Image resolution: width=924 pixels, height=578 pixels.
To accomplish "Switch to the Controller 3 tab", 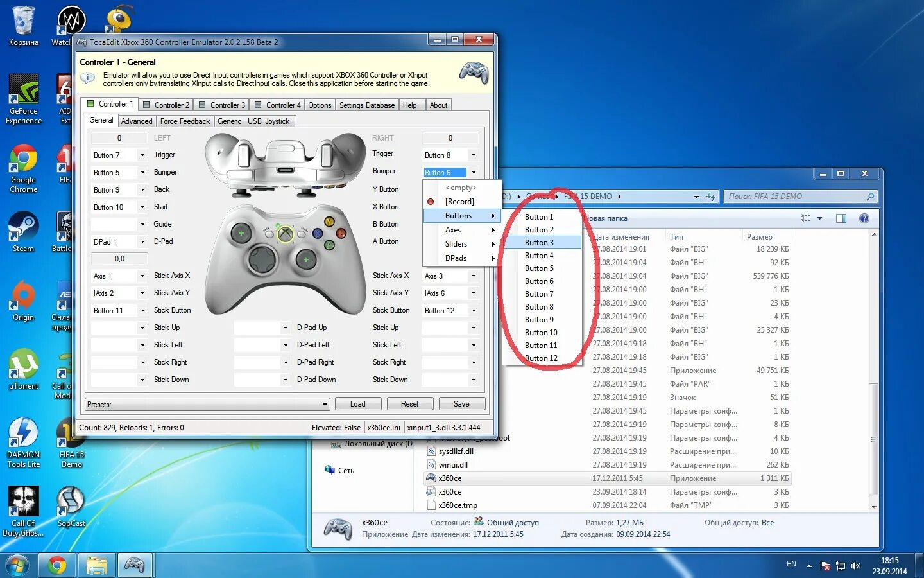I will click(x=221, y=105).
